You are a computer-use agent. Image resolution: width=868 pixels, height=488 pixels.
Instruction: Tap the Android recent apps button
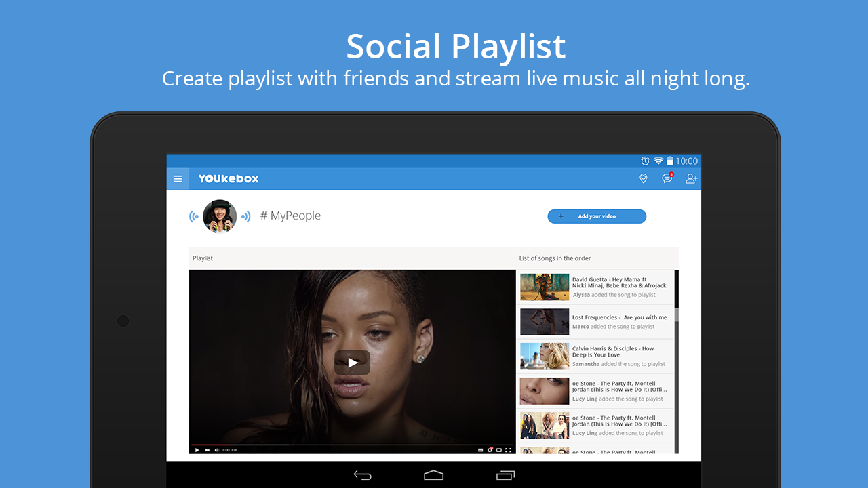click(x=505, y=475)
